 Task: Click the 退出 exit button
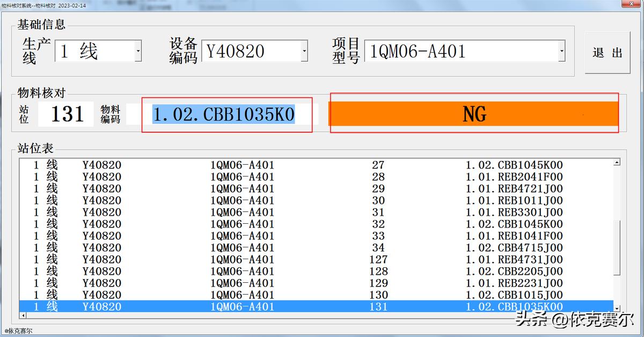tap(607, 52)
